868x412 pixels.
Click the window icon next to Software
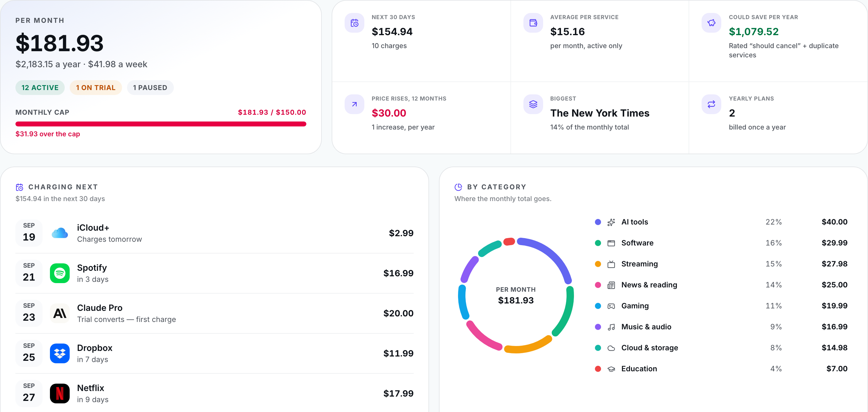pos(611,243)
